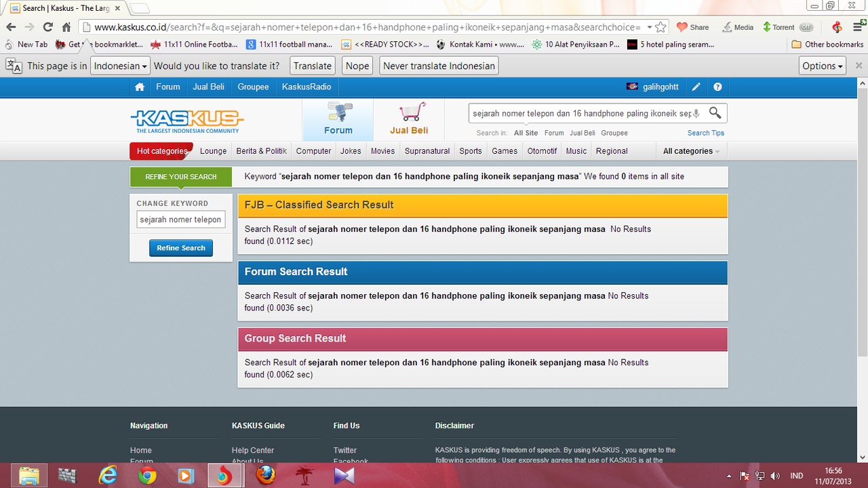Viewport: 868px width, 488px height.
Task: Search in Groupee option
Action: pyautogui.click(x=614, y=133)
